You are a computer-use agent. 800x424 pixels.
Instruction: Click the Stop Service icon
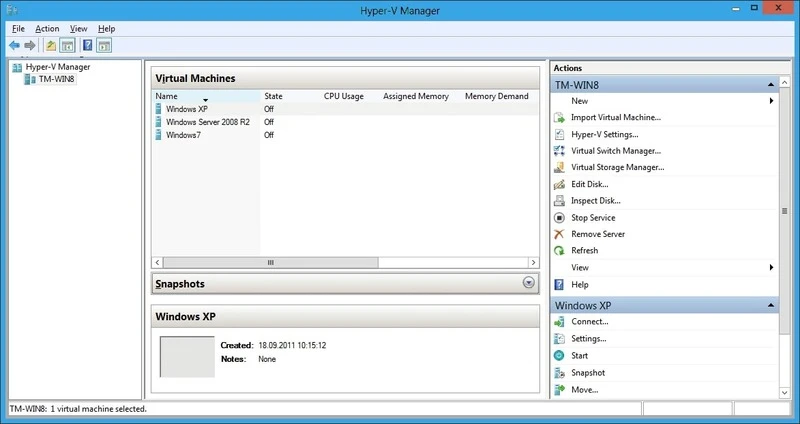pyautogui.click(x=559, y=218)
